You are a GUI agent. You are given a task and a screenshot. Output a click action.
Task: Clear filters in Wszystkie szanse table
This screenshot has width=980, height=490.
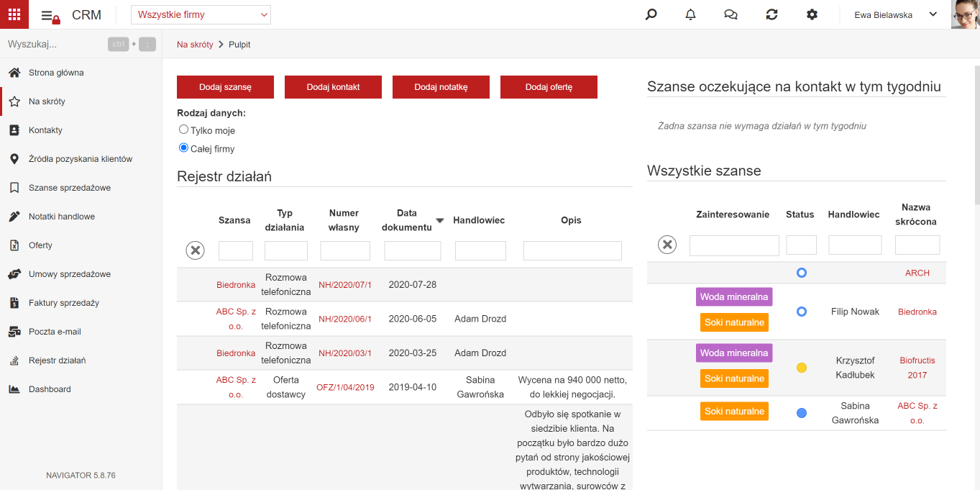[667, 245]
